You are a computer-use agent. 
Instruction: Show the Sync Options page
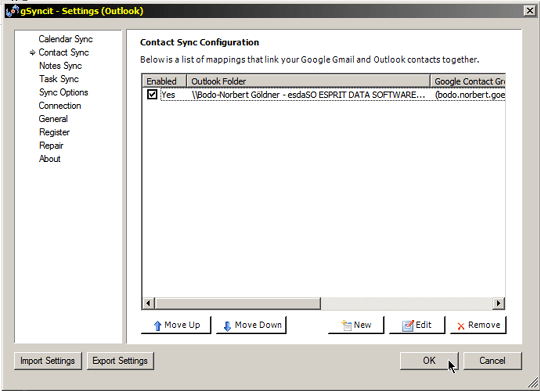[x=63, y=92]
